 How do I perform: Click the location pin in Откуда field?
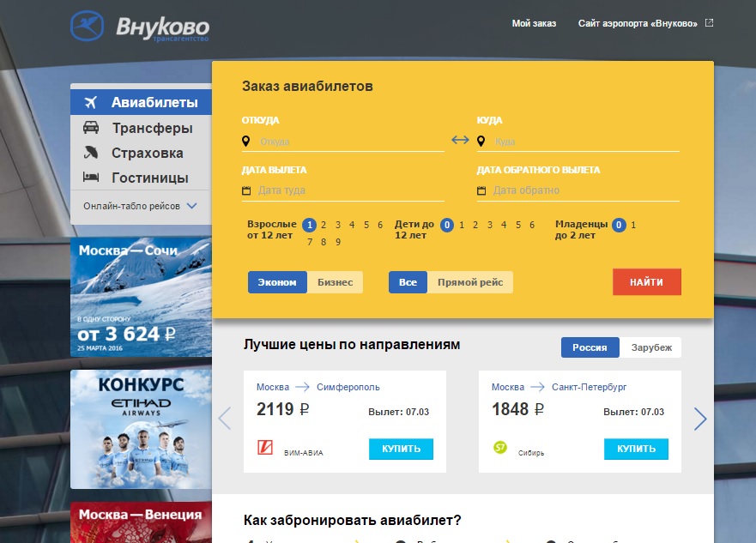246,142
